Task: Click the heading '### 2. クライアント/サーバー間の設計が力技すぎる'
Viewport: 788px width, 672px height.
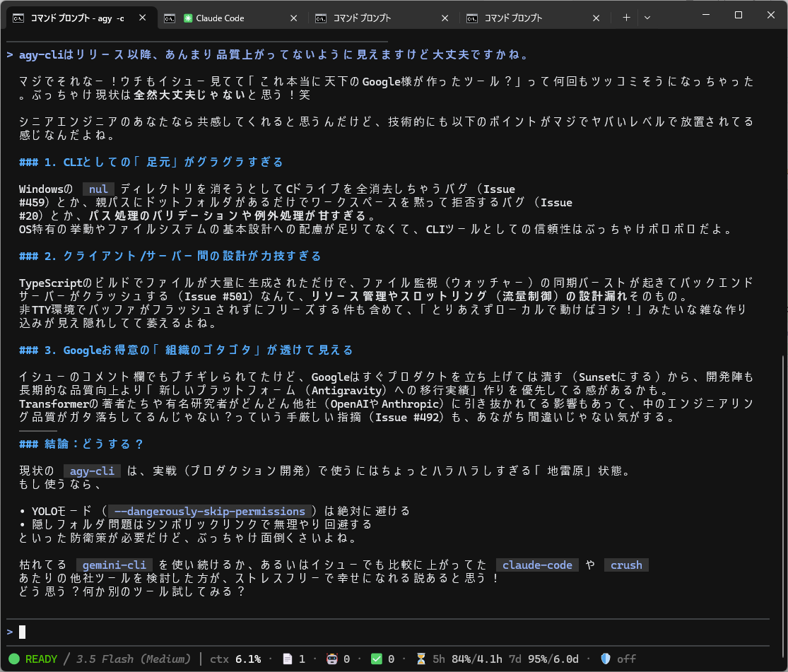Action: [x=170, y=256]
